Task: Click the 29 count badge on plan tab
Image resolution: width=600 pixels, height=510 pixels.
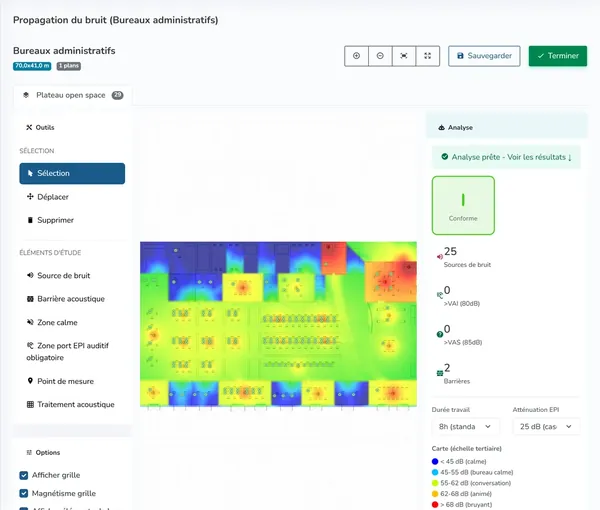Action: point(117,95)
